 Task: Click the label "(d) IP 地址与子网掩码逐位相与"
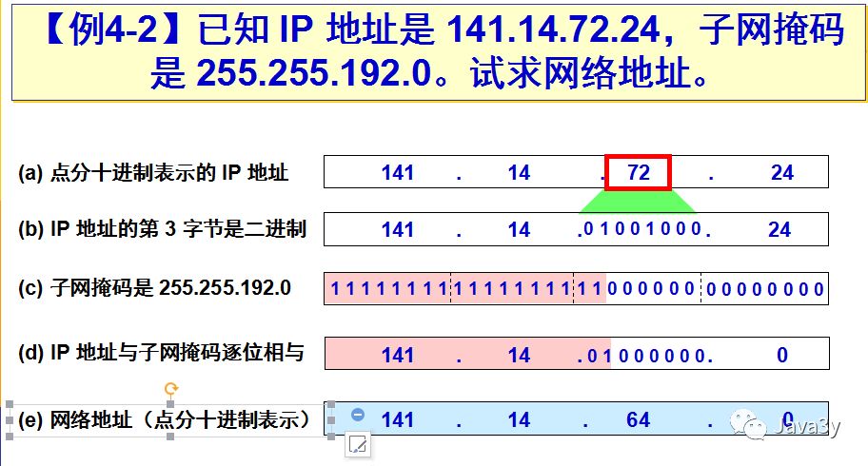click(161, 353)
